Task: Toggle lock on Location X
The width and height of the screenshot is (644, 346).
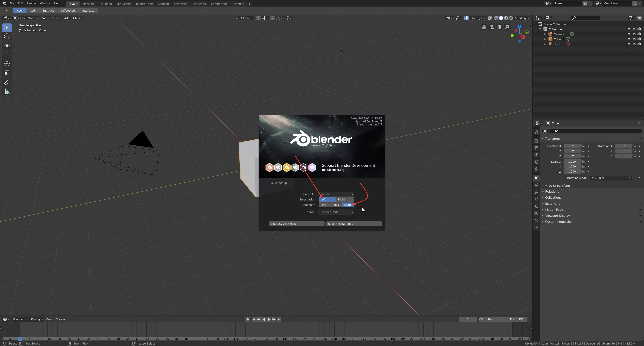Action: [583, 146]
